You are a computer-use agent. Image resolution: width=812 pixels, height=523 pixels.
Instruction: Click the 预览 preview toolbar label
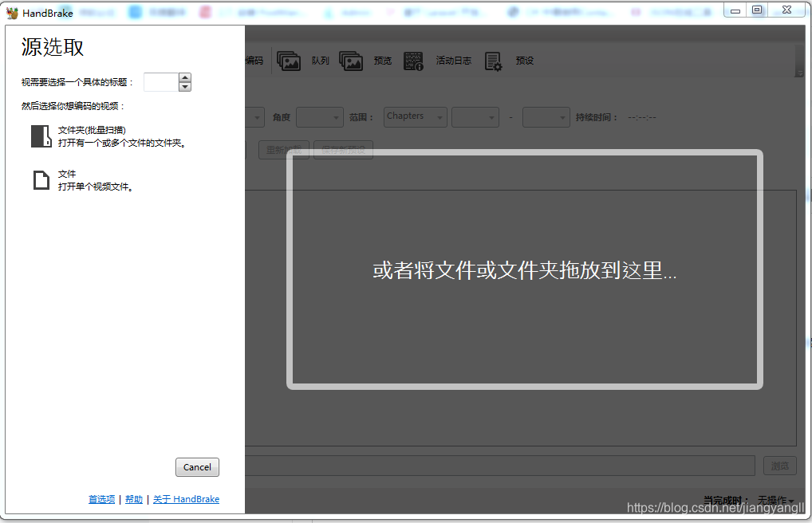[383, 61]
